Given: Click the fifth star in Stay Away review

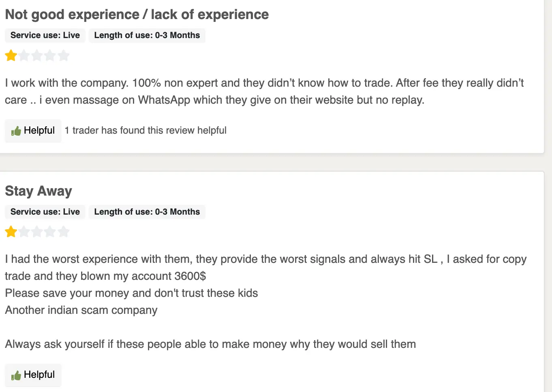Looking at the screenshot, I should pyautogui.click(x=63, y=232).
